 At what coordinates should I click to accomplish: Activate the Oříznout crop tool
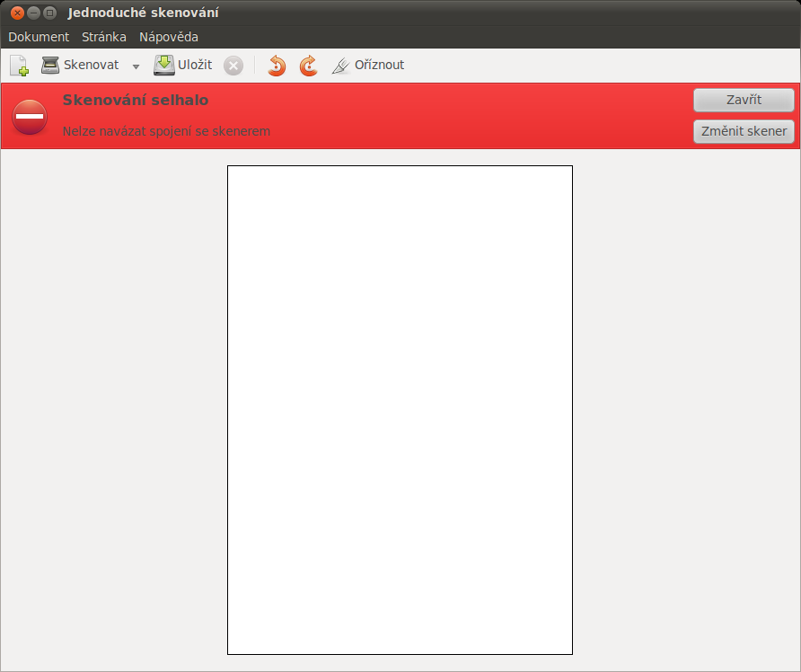pos(368,65)
